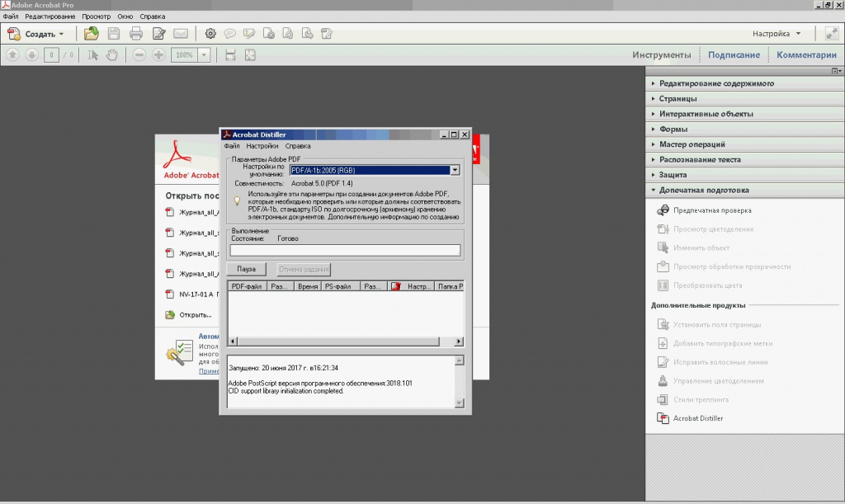Click Просмотр цветоделения tool icon

[663, 229]
